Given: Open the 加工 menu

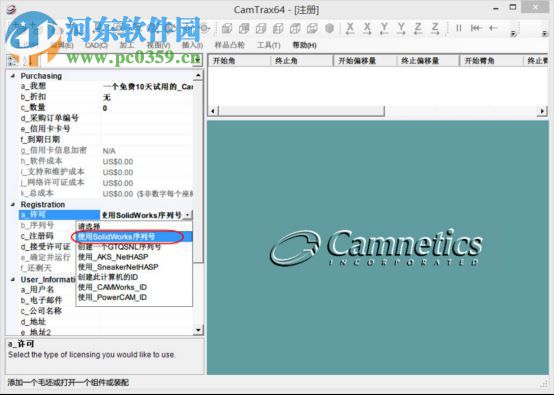Looking at the screenshot, I should (126, 45).
